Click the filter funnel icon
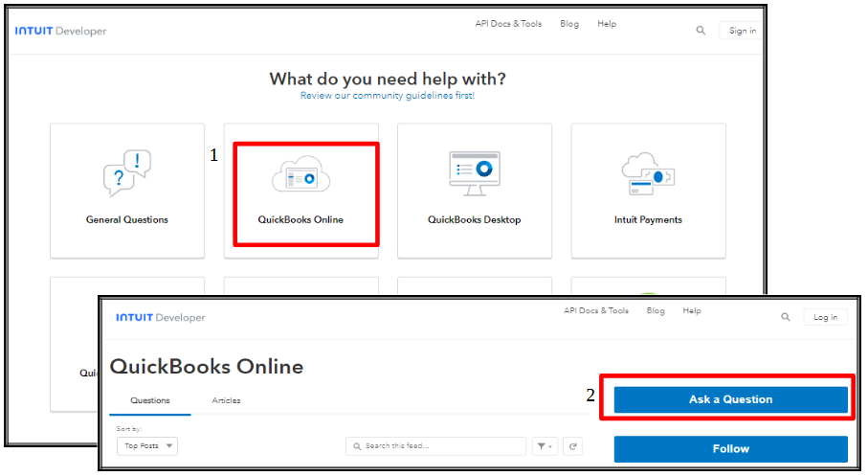 [545, 446]
